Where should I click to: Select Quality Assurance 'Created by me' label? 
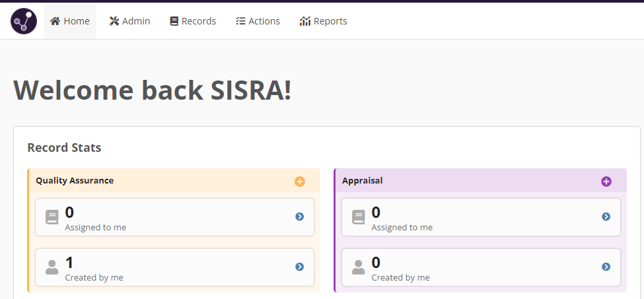(94, 278)
